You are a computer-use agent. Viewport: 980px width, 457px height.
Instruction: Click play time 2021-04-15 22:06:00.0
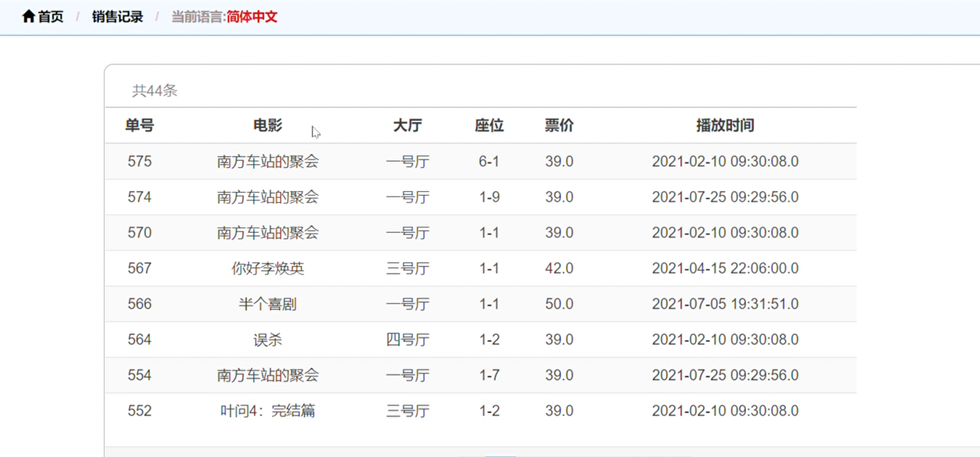(725, 268)
